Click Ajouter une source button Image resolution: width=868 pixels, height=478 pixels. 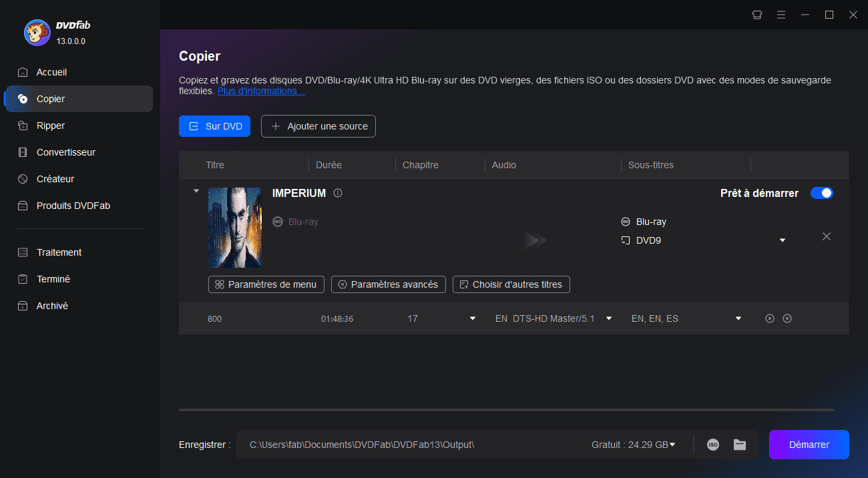coord(318,126)
